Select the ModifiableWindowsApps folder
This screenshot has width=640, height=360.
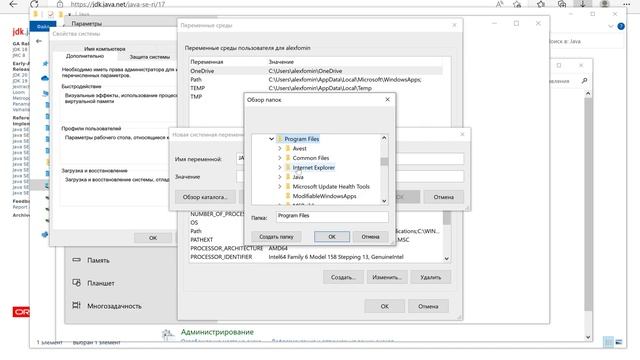pyautogui.click(x=324, y=196)
